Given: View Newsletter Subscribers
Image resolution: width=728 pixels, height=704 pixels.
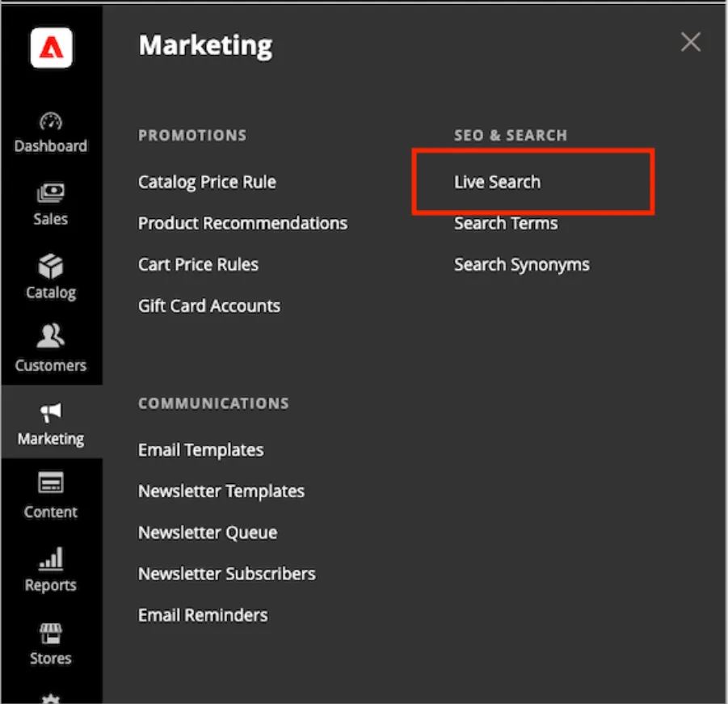Looking at the screenshot, I should [227, 574].
